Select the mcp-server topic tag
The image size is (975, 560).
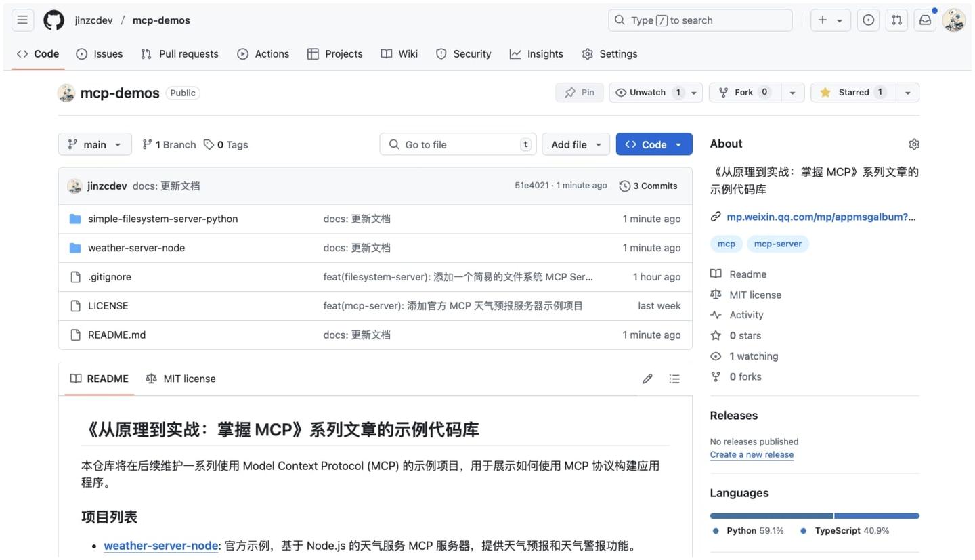coord(777,244)
